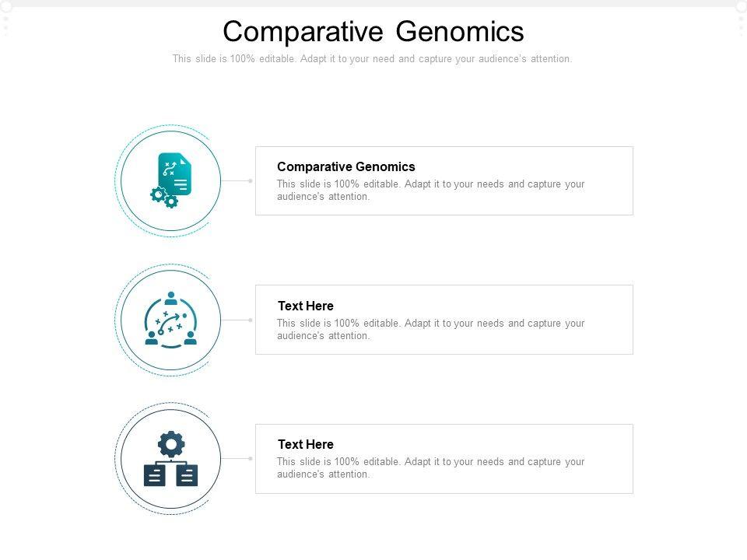The height and width of the screenshot is (560, 747).
Task: Click the two small gears below the document
Action: coord(164,198)
